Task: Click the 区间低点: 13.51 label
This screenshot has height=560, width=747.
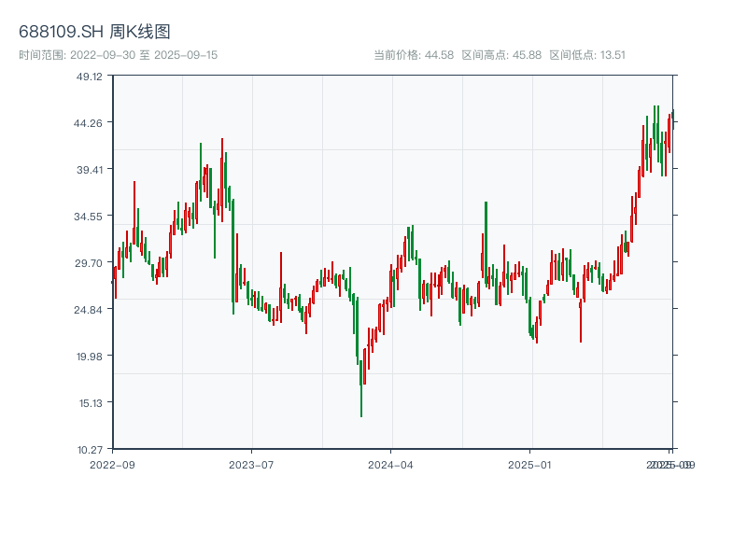Action: tap(587, 55)
